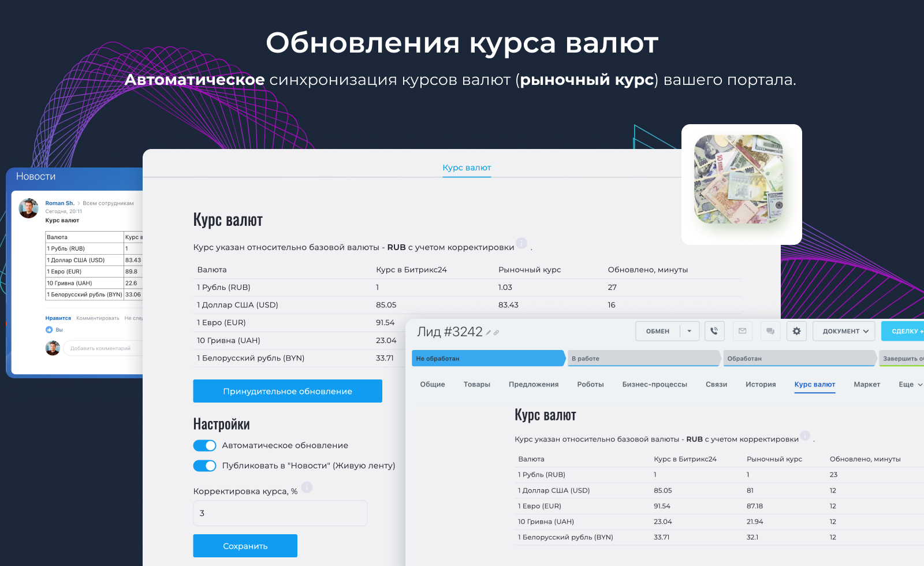Click the Всем сотрудникам recipient link
The image size is (924, 566).
108,203
